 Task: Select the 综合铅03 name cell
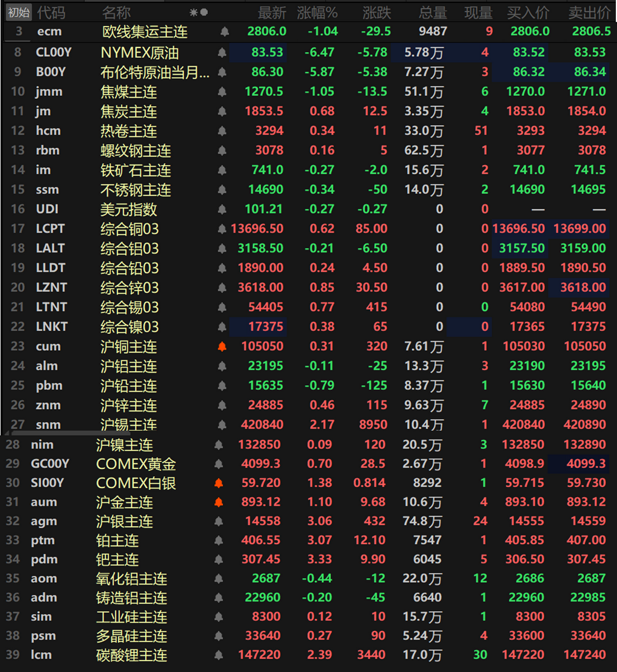[x=130, y=268]
